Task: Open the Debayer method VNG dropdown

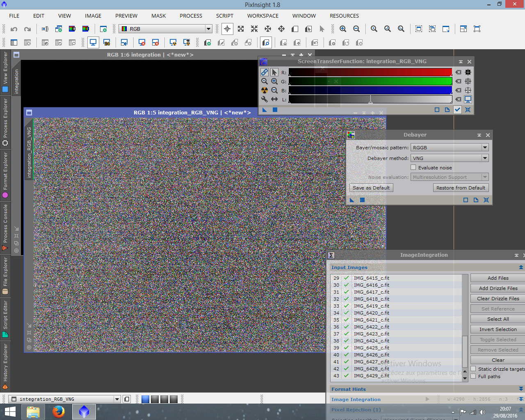Action: click(x=450, y=158)
